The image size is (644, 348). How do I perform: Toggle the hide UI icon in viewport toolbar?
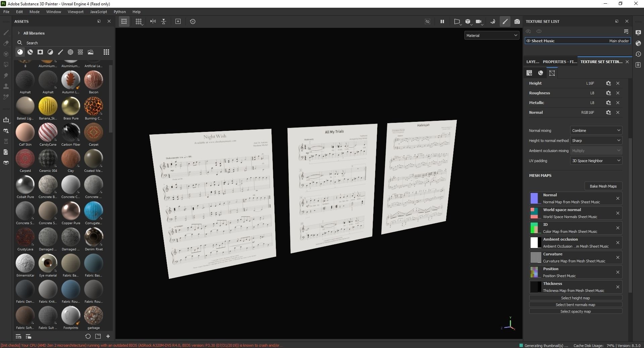(428, 21)
